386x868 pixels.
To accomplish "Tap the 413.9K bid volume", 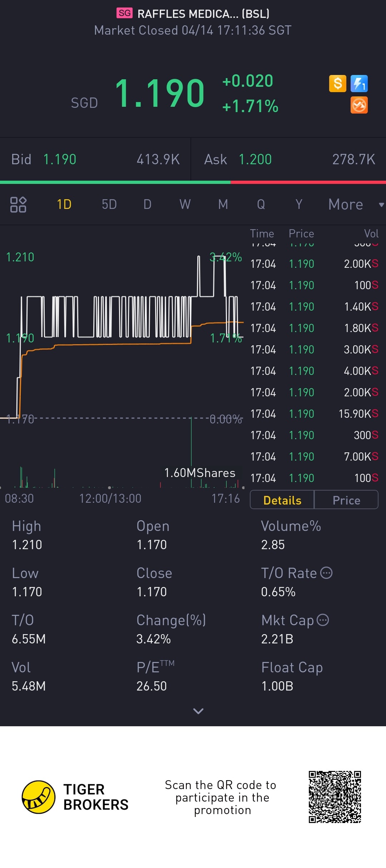I will click(158, 159).
